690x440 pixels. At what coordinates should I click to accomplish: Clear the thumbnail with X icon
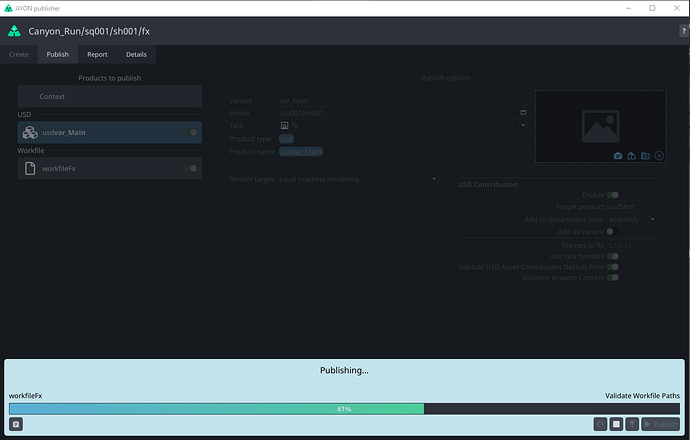[x=660, y=156]
